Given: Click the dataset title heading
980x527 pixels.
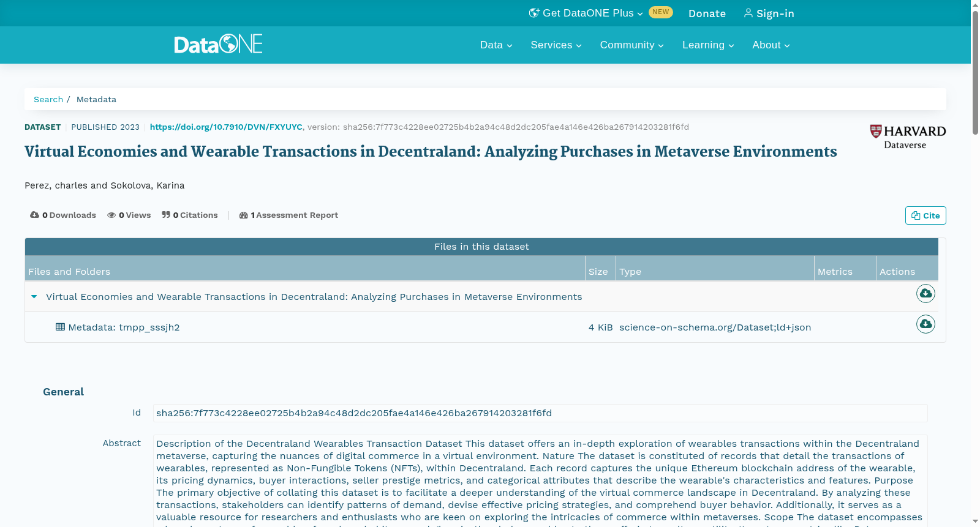Looking at the screenshot, I should click(x=431, y=151).
